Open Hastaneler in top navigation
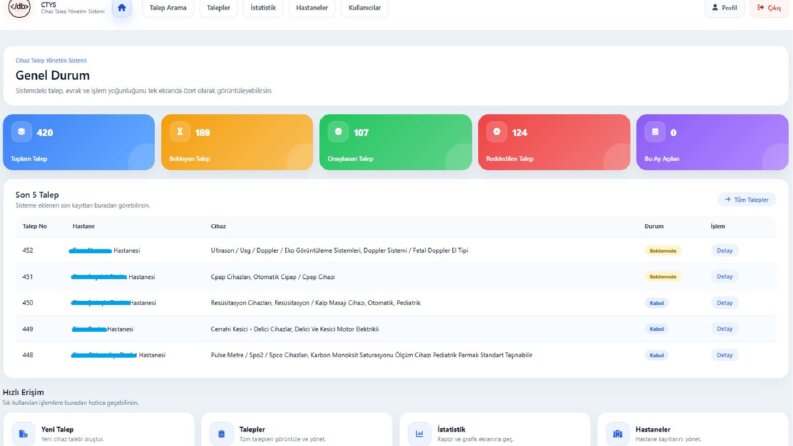The width and height of the screenshot is (793, 446). (312, 8)
